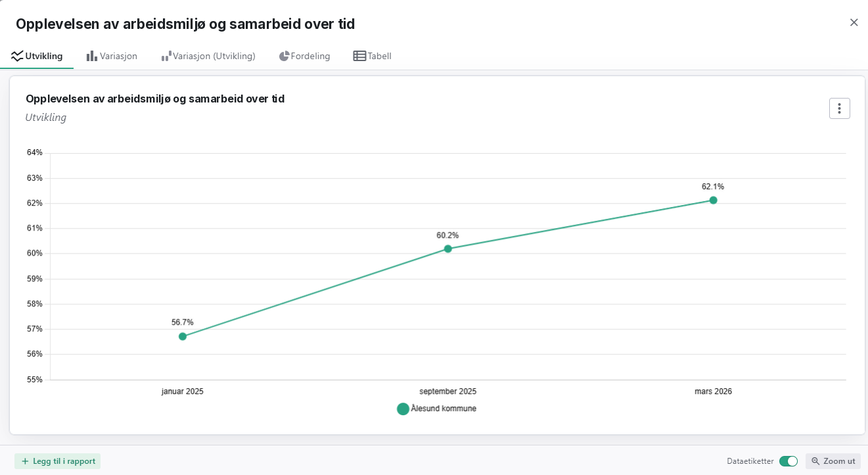Click the Zoom ut button

point(833,461)
